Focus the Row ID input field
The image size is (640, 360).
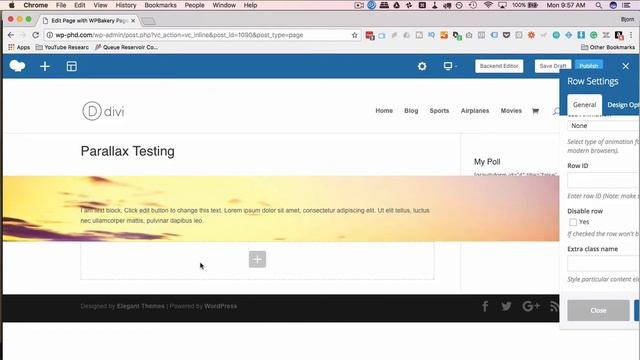604,180
